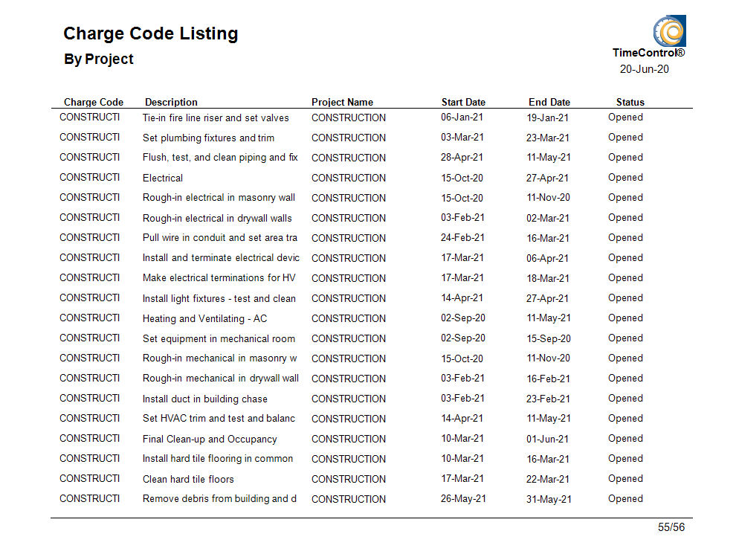Click the End Date column header
This screenshot has width=739, height=560.
pos(549,102)
